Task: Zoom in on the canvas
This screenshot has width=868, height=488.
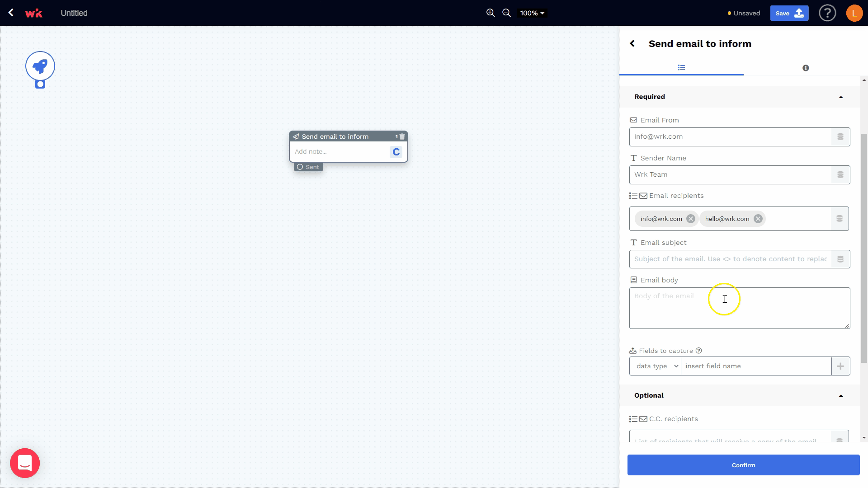Action: coord(491,13)
